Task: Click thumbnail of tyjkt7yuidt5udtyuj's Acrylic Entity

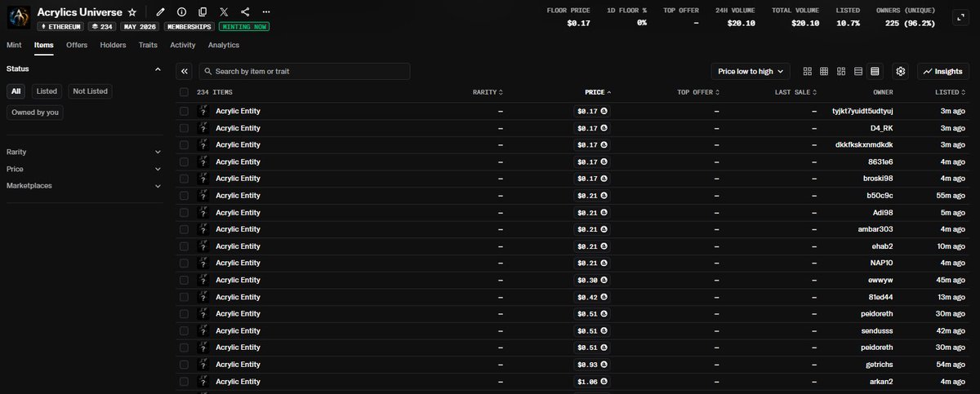Action: point(203,111)
